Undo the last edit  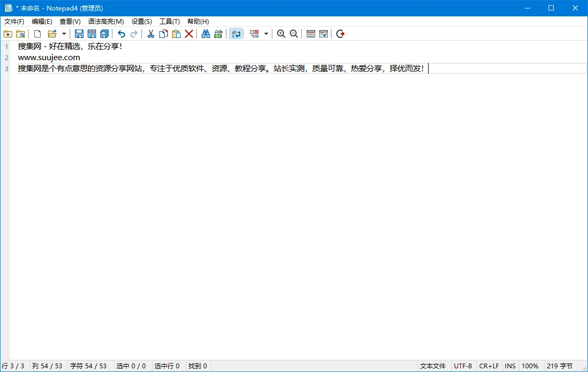[121, 34]
